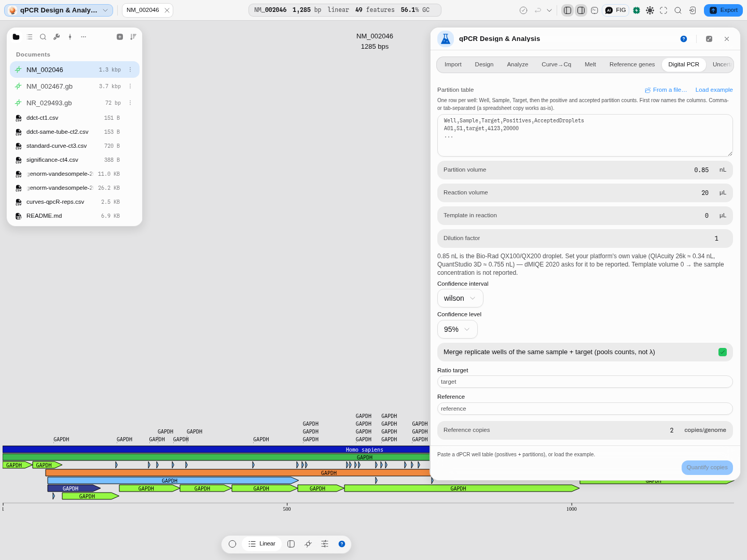
Task: Open the Confidence level 95% dropdown
Action: [x=458, y=329]
